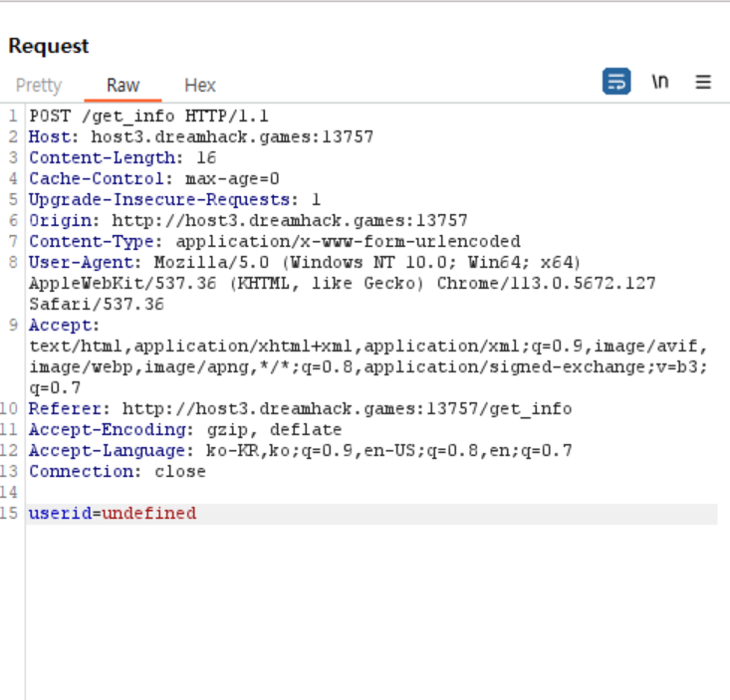Select the User-Agent header name
730x700 pixels.
(81, 263)
